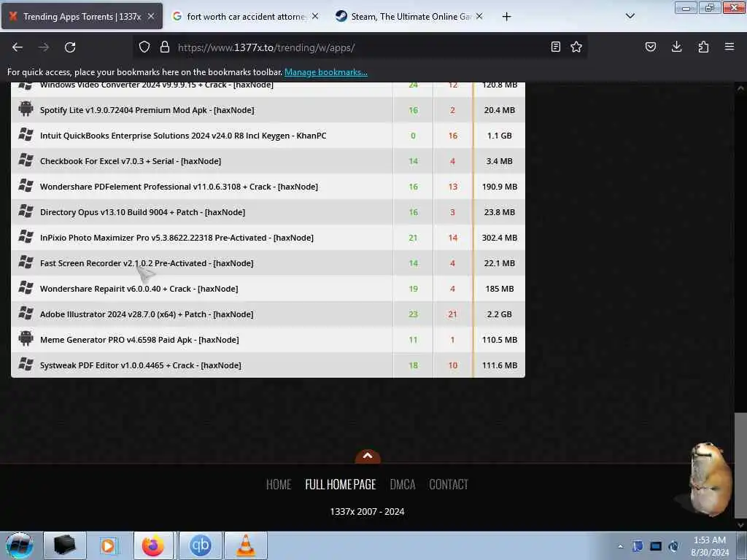Open the FULL HOME PAGE footer link
The width and height of the screenshot is (747, 560).
(341, 484)
